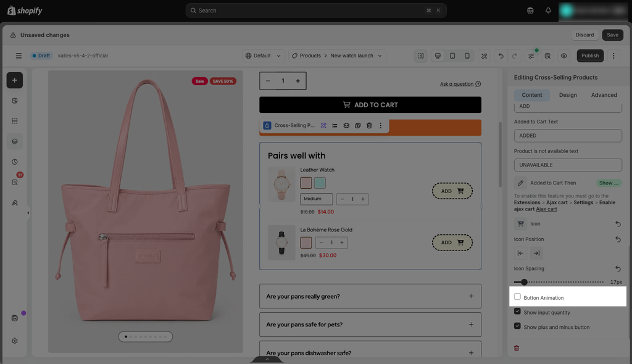
Task: Switch to the Design tab
Action: pos(568,95)
